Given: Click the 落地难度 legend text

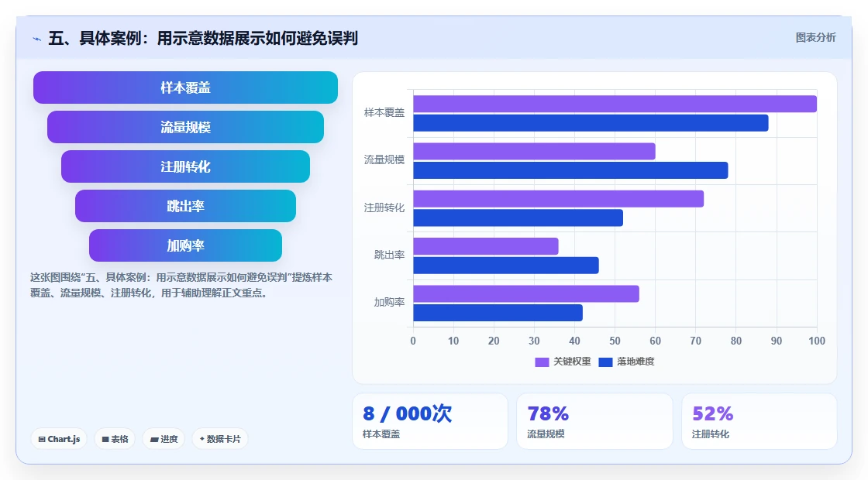Looking at the screenshot, I should 636,362.
